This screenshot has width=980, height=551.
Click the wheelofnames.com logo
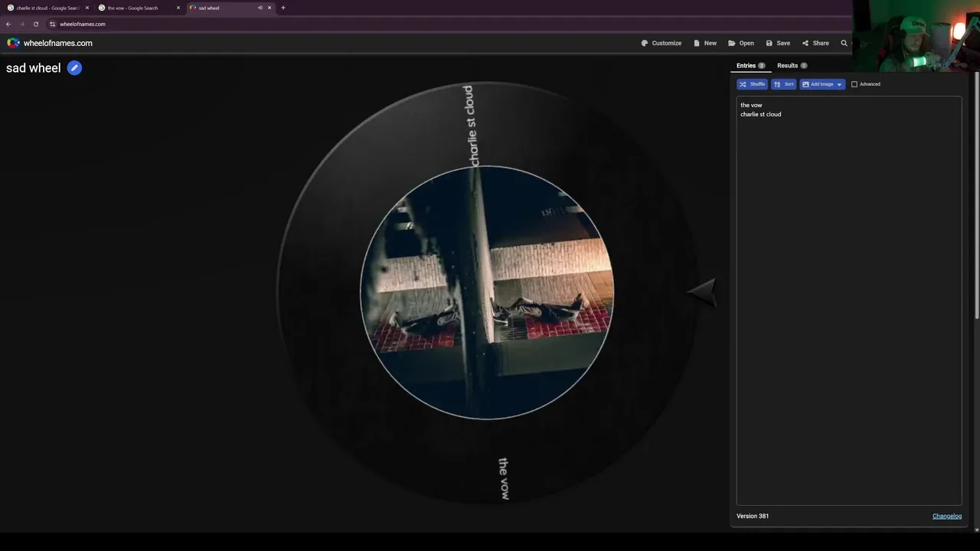[x=50, y=43]
